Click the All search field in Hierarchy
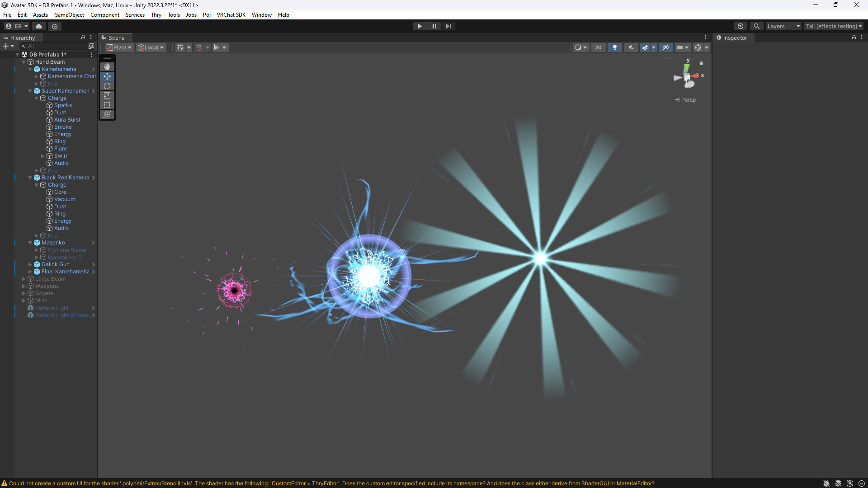The width and height of the screenshot is (868, 488). point(54,46)
